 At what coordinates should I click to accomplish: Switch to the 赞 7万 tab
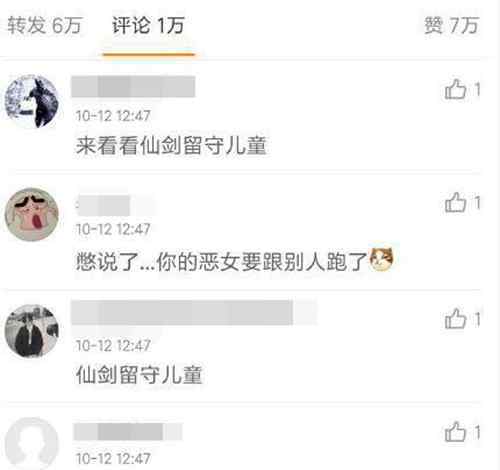pyautogui.click(x=452, y=25)
